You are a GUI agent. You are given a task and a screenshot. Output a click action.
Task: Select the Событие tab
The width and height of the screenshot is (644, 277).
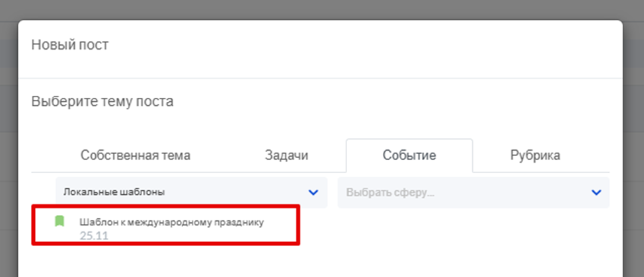409,155
